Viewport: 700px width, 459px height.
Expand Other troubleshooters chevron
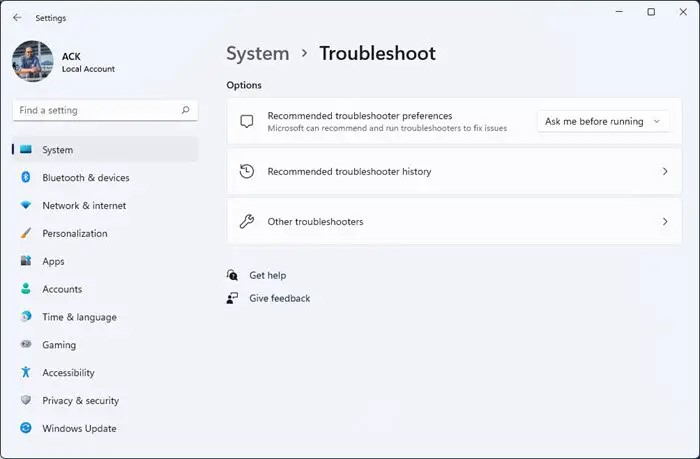click(665, 222)
